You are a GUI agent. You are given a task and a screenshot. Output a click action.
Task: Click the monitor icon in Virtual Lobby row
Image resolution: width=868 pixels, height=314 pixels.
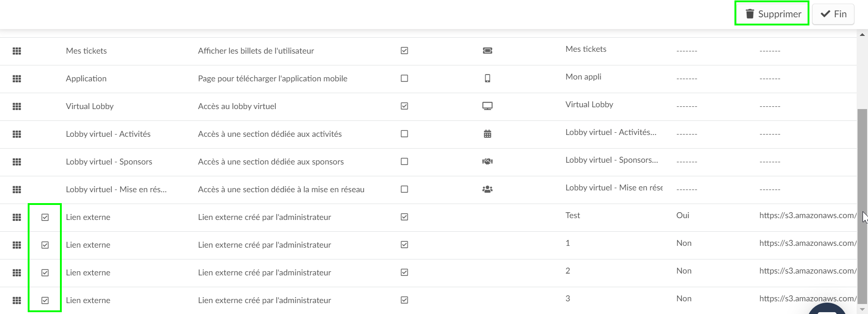click(487, 106)
